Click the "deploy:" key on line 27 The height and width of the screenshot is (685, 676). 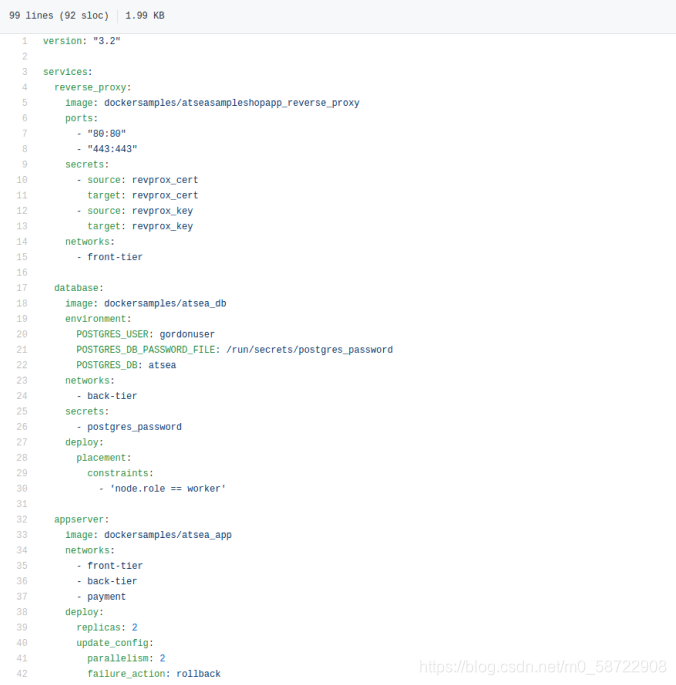[x=84, y=442]
